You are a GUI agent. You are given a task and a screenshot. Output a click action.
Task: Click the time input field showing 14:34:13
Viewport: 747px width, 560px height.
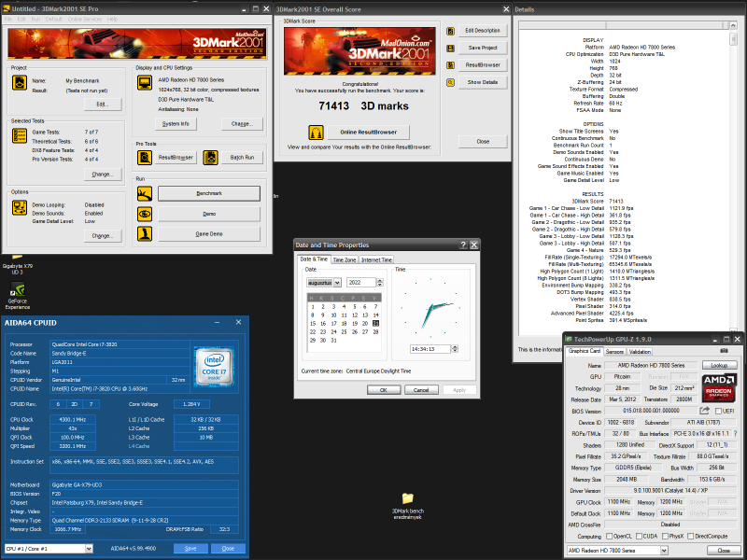tap(430, 349)
